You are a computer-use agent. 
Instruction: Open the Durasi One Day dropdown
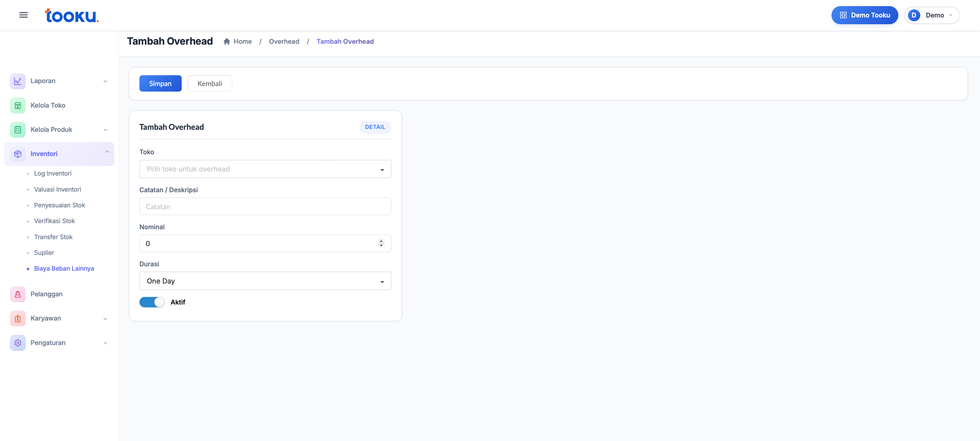click(265, 281)
